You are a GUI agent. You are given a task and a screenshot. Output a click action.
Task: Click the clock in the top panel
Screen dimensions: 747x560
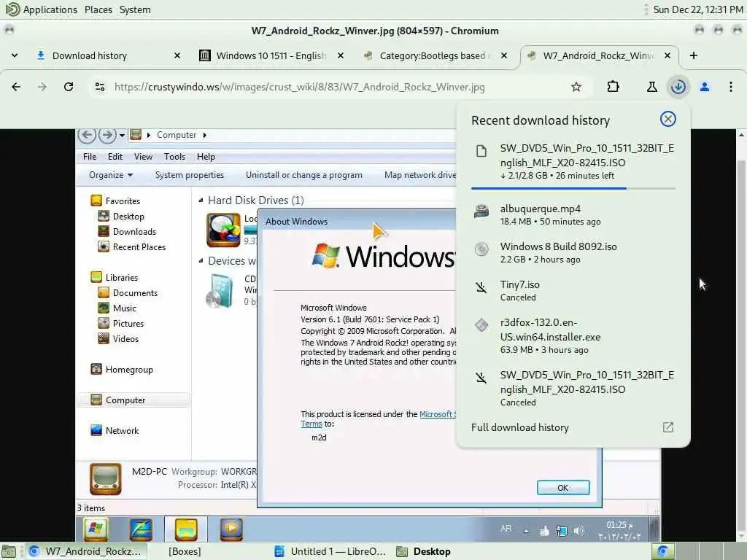tap(698, 9)
